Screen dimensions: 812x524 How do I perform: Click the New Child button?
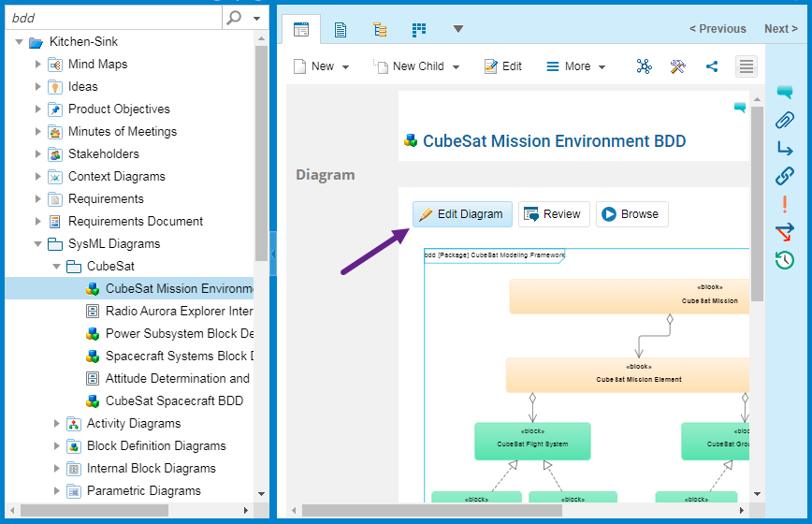point(409,66)
